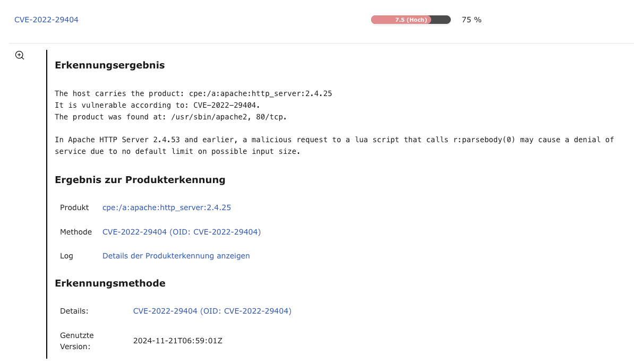Screen dimensions: 634x364
Task: Click the Erkennungsergebnis heading
Action: tap(109, 65)
